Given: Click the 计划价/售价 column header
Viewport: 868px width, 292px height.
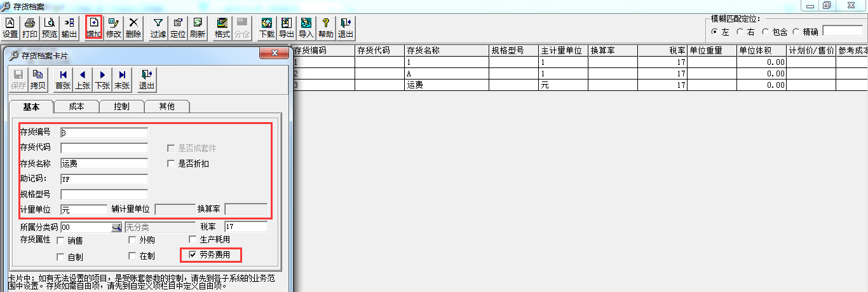Looking at the screenshot, I should 811,50.
